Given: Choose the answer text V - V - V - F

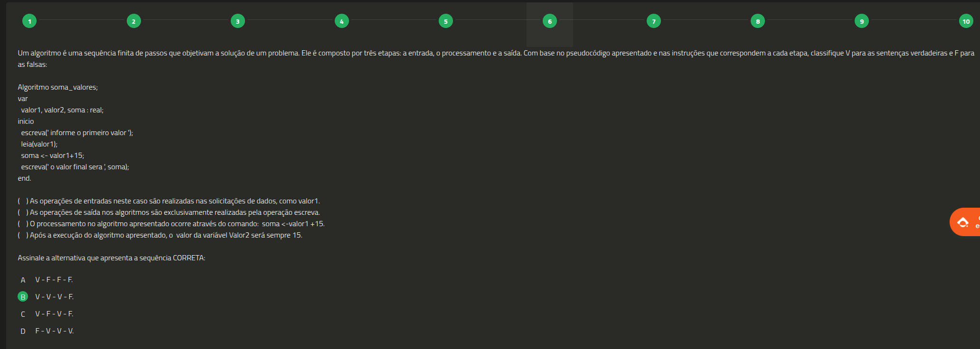Looking at the screenshot, I should click(54, 297).
